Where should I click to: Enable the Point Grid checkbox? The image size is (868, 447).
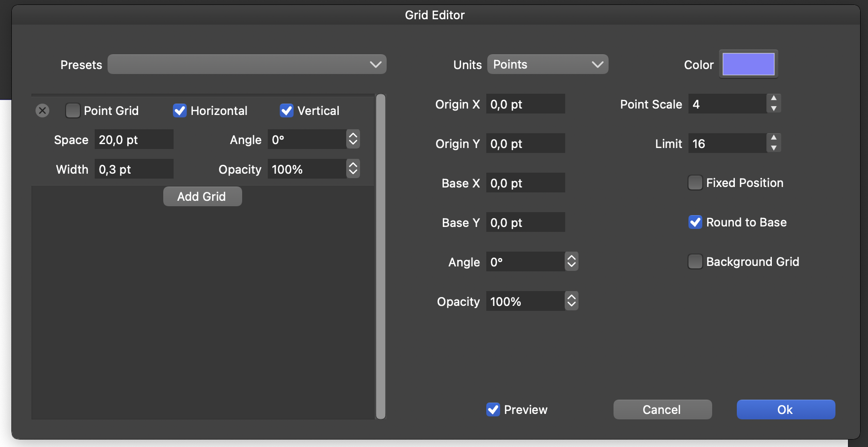pos(73,111)
